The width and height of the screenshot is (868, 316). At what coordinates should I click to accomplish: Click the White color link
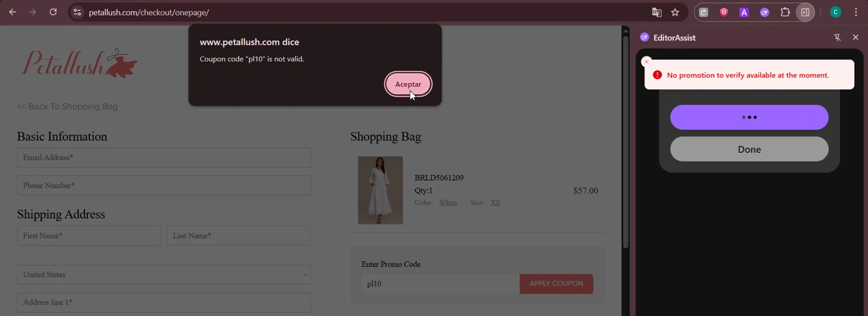click(448, 203)
